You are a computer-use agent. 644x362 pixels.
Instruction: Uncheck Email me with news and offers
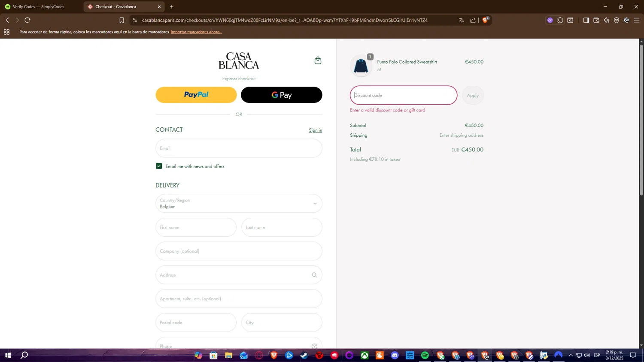click(x=159, y=166)
